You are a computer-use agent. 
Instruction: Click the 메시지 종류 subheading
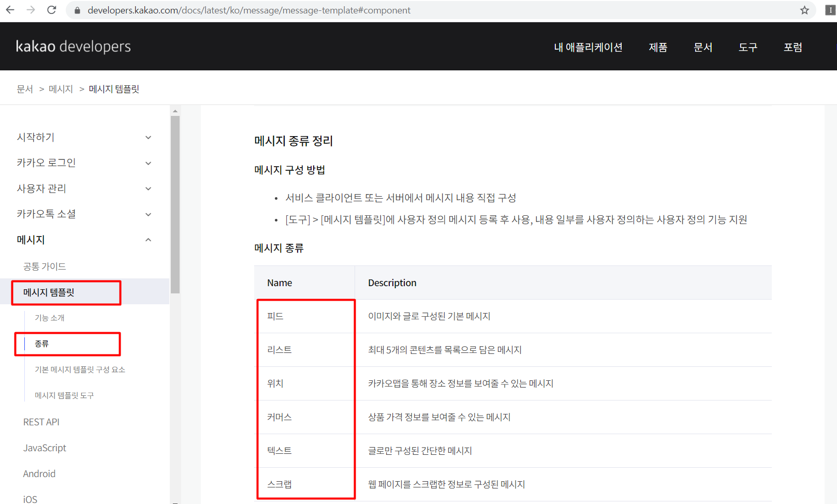278,248
